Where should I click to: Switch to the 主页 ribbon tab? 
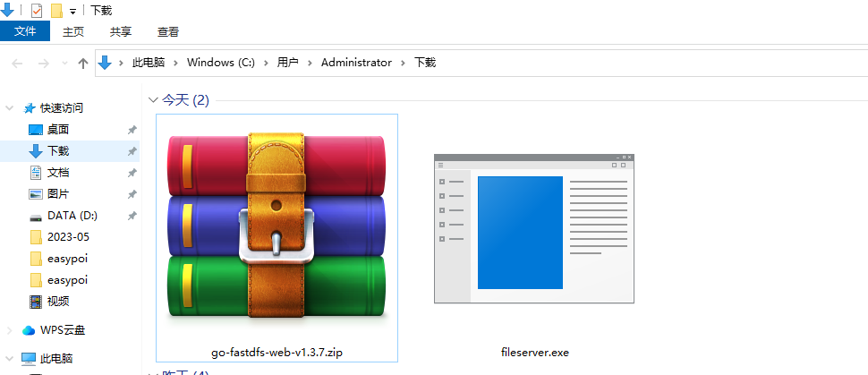(x=73, y=31)
